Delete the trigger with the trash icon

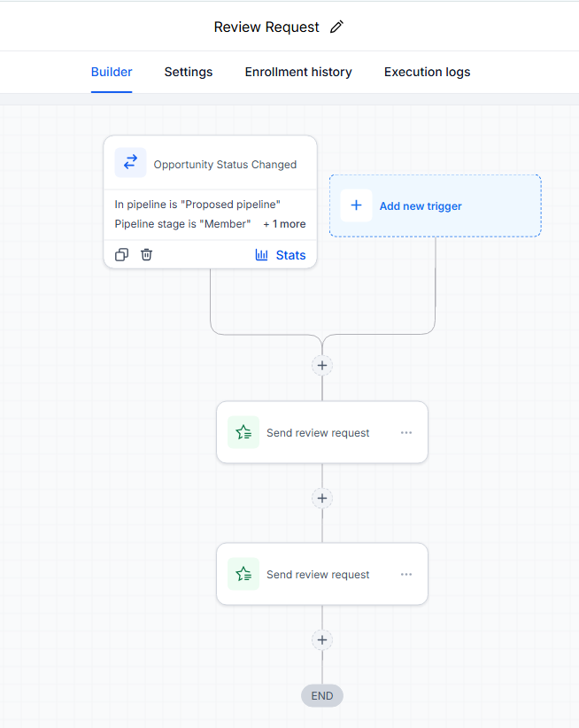click(147, 254)
